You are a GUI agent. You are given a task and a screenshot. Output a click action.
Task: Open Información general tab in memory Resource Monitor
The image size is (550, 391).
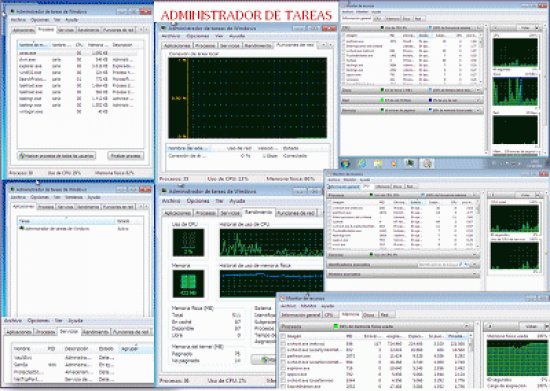coord(301,315)
